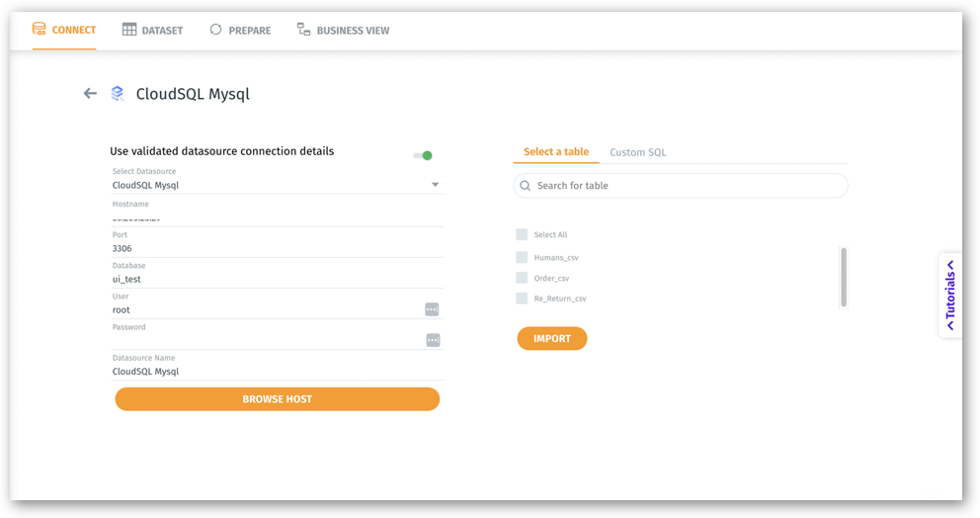
Task: Click the Prepare circular icon
Action: pyautogui.click(x=215, y=30)
